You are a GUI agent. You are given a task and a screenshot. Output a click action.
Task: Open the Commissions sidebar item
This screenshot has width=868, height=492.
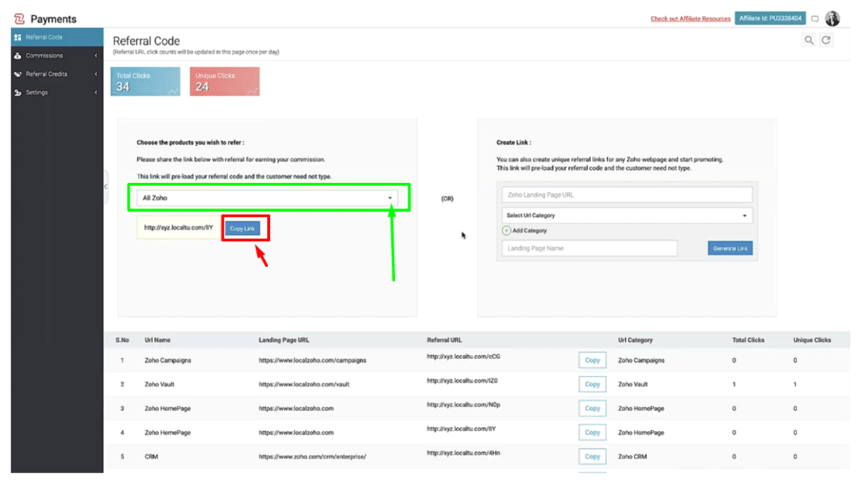[x=57, y=56]
